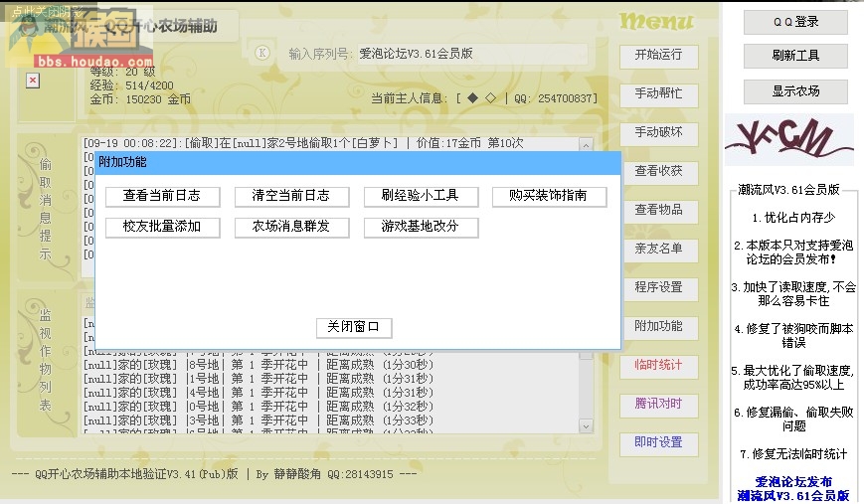Click the 显示农场 button
Viewport: 864px width, 504px height.
pos(795,91)
